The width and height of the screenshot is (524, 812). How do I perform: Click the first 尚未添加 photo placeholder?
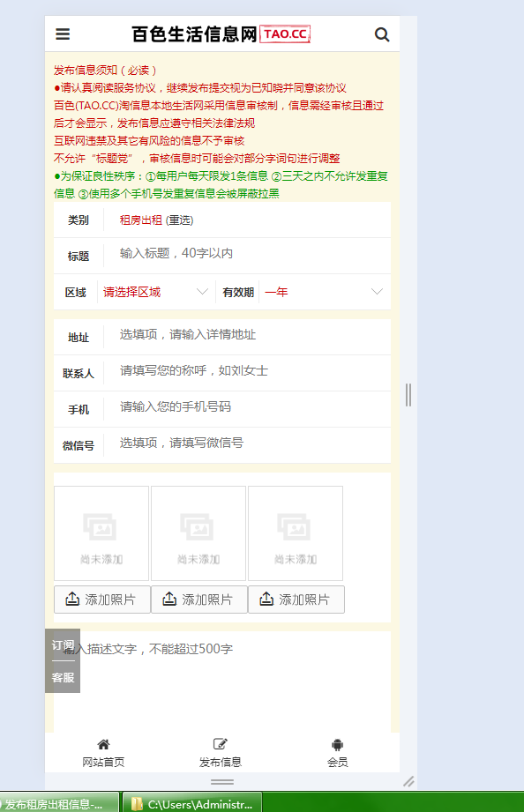[101, 533]
